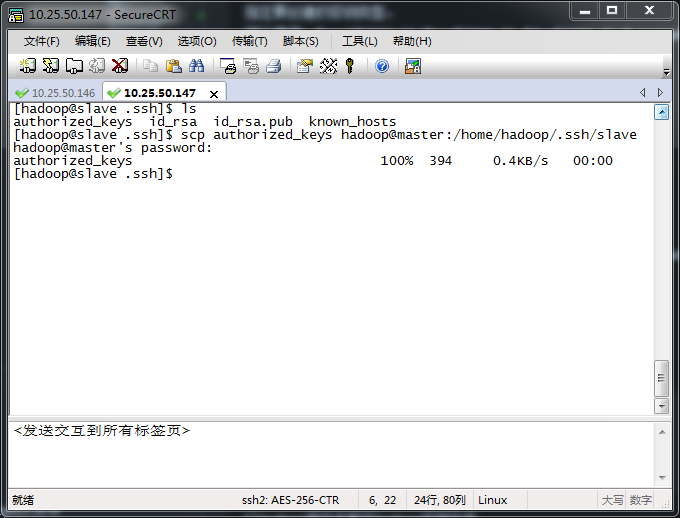Open Help via the question mark icon
Image resolution: width=680 pixels, height=518 pixels.
tap(381, 66)
